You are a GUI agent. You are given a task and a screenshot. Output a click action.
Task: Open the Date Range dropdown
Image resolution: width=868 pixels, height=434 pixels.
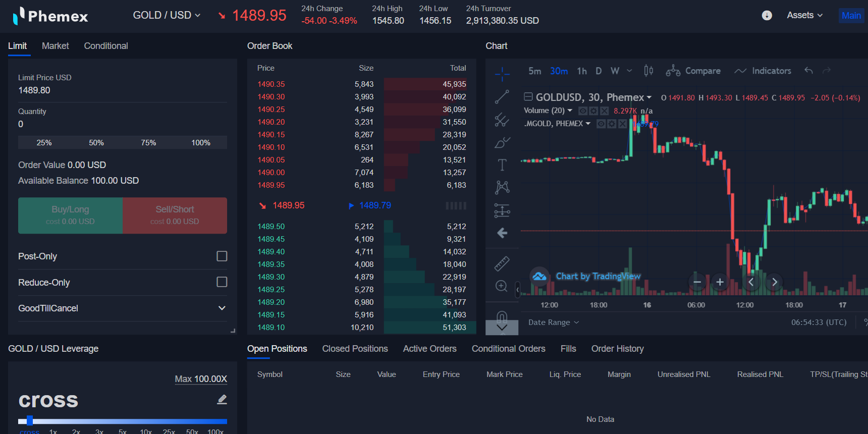(554, 322)
